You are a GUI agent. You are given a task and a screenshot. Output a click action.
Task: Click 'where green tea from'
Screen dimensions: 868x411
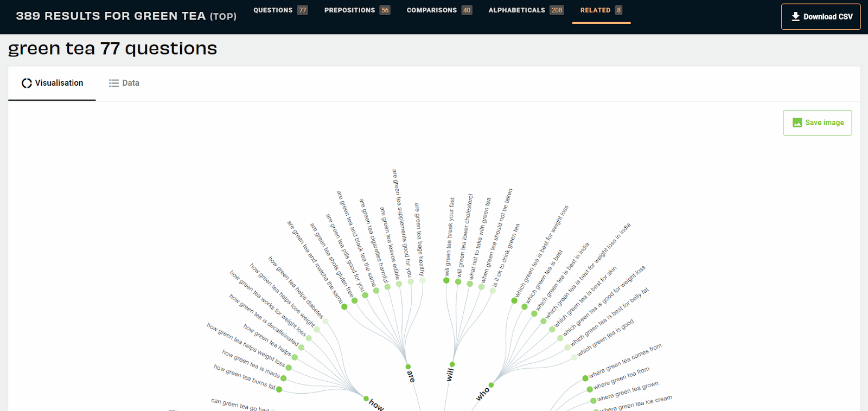[x=621, y=378]
